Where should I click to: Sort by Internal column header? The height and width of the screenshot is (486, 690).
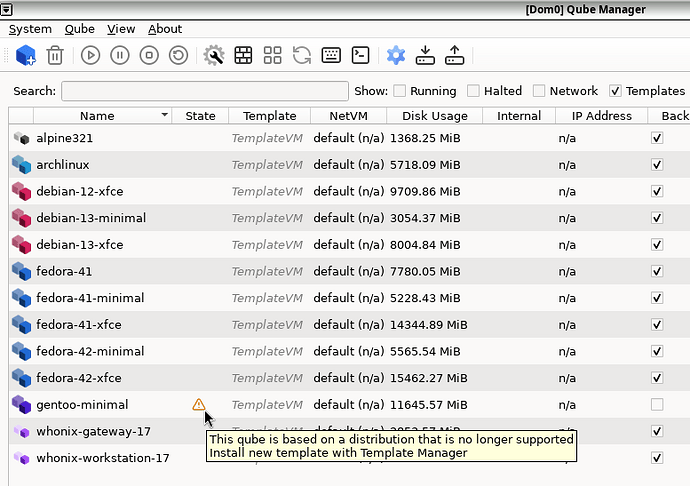pos(519,116)
